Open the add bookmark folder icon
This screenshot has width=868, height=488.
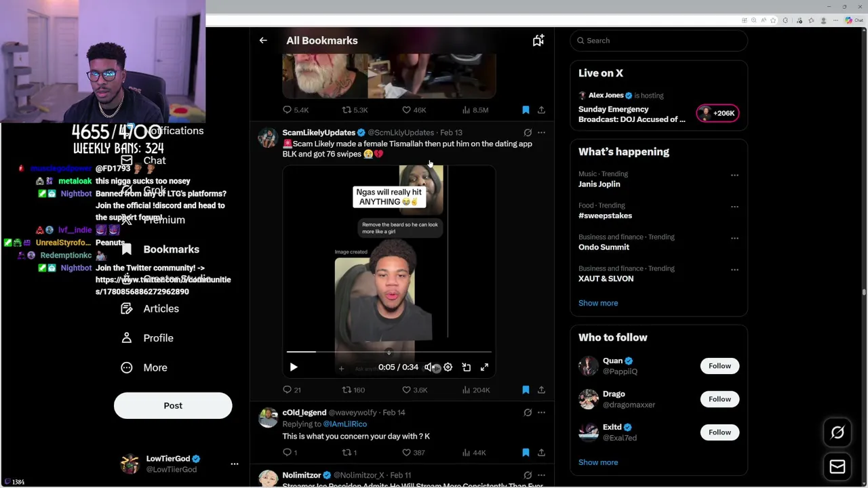click(538, 41)
